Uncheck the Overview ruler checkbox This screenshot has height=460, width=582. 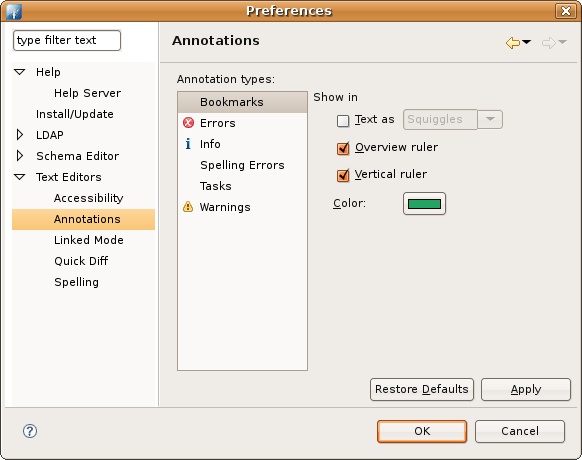click(x=343, y=148)
